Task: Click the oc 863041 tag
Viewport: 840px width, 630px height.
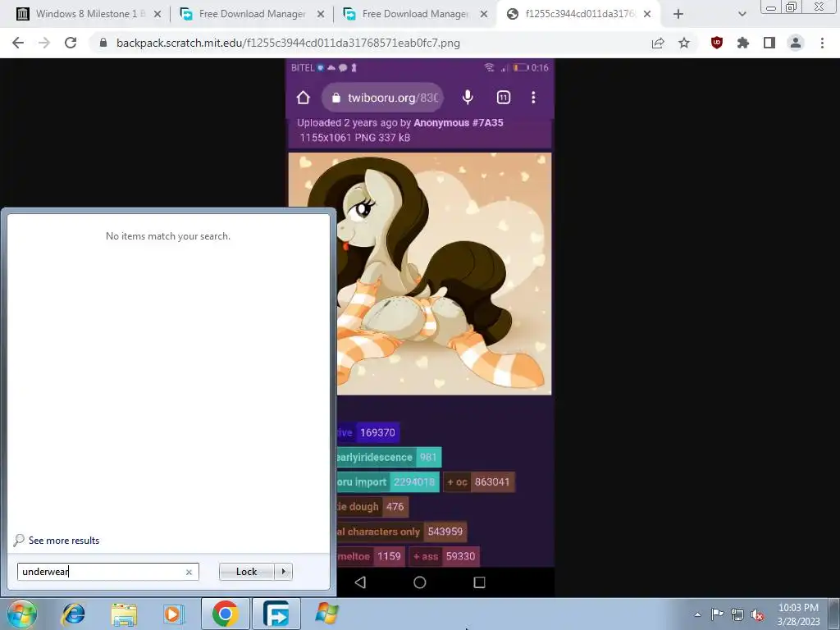Action: pos(478,482)
